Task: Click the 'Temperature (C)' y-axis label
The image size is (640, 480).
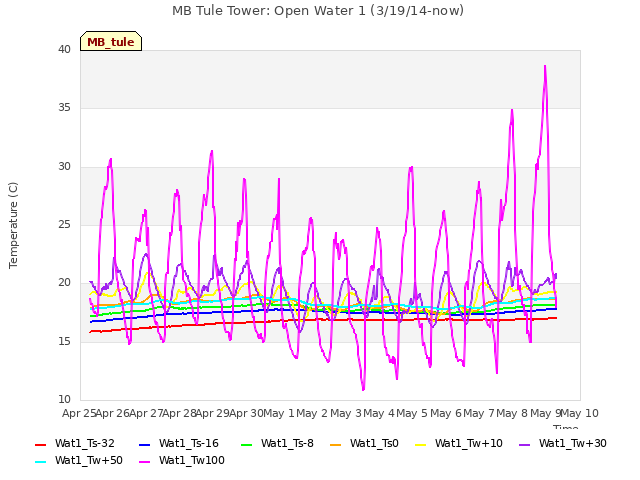Action: (13, 225)
